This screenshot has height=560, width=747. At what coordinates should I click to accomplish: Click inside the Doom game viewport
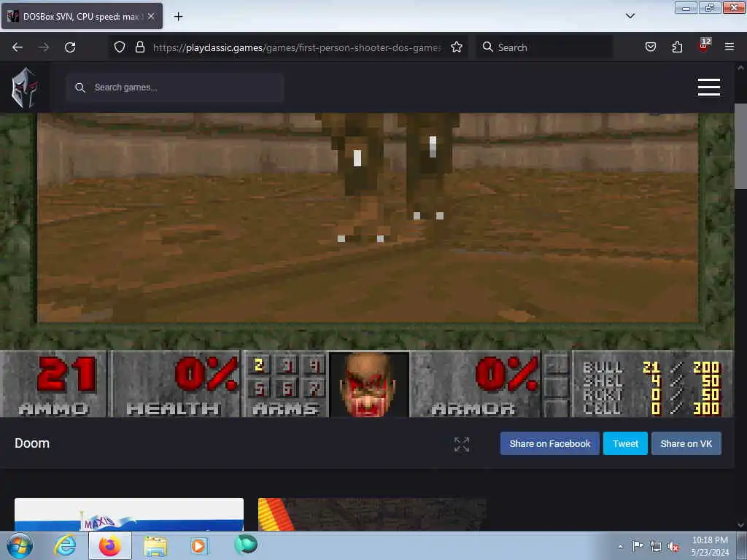[x=368, y=217]
